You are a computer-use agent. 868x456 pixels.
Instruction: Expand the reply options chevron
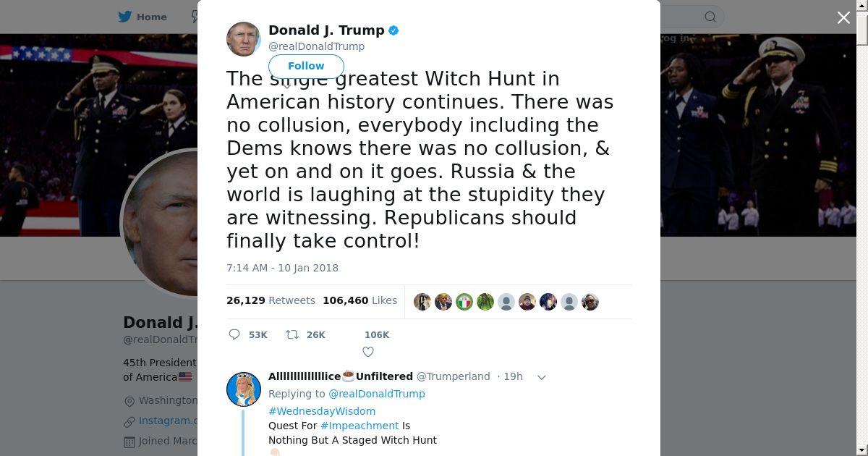(541, 377)
